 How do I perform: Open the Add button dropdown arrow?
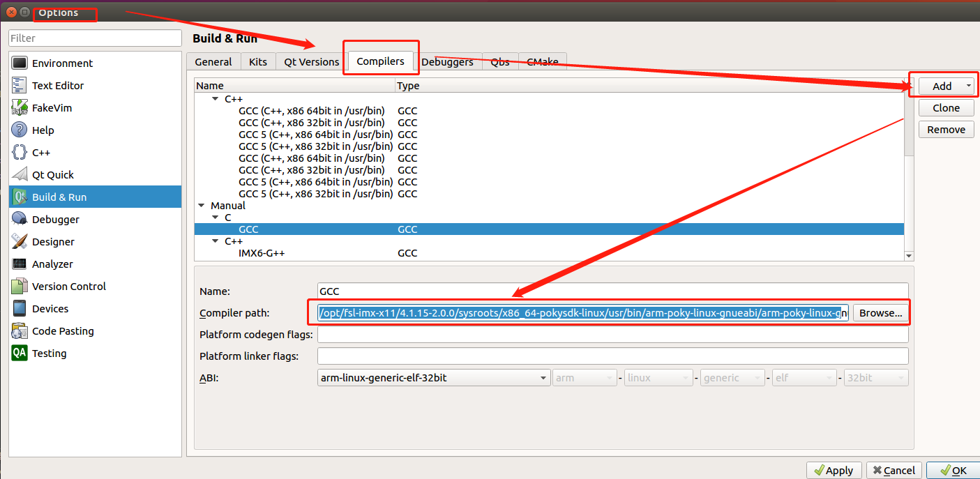point(970,85)
